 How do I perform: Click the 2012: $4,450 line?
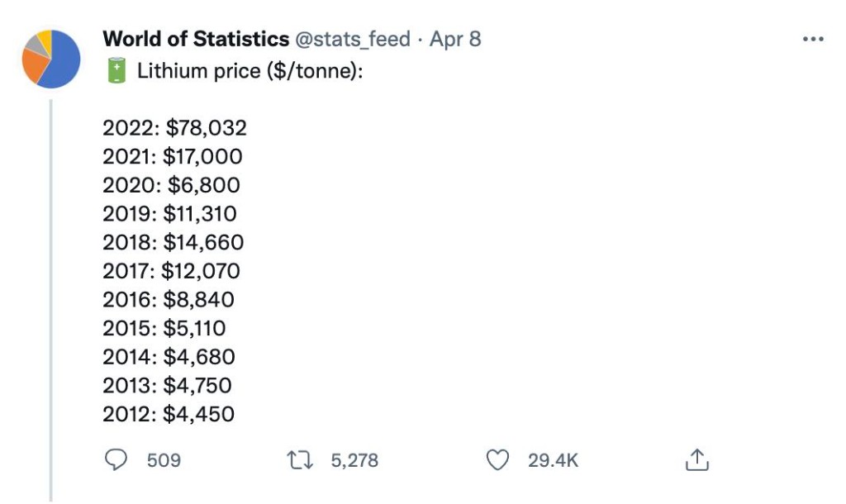click(x=169, y=414)
